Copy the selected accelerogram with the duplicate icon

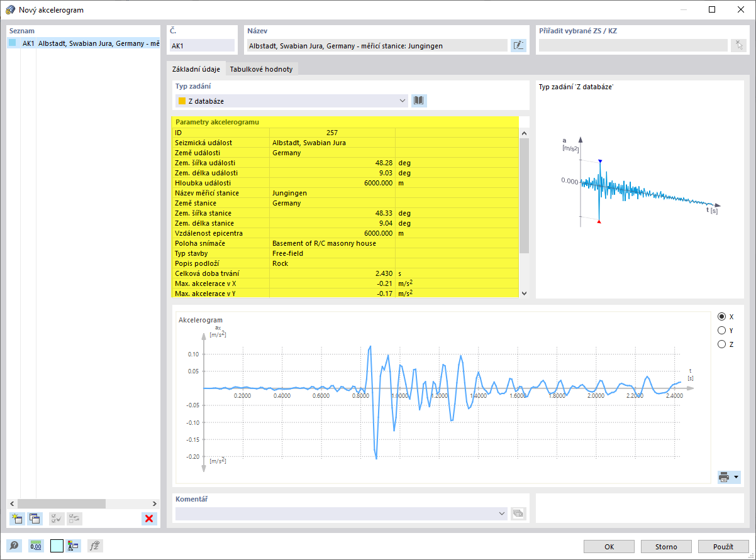tap(35, 519)
